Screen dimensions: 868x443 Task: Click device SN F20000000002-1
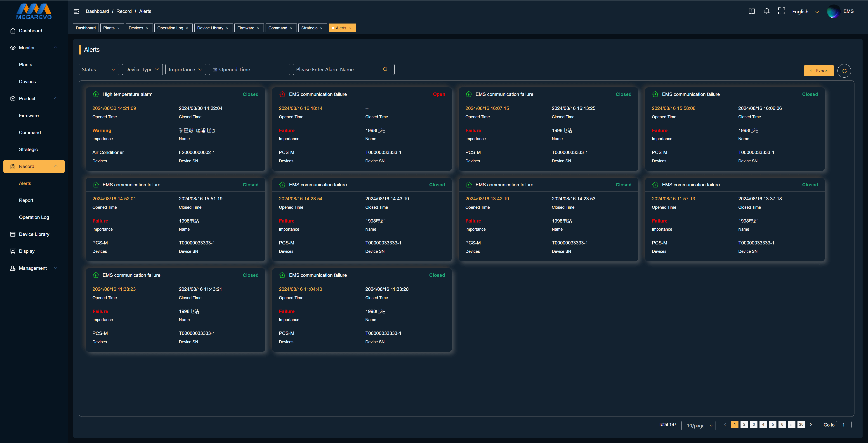click(197, 152)
